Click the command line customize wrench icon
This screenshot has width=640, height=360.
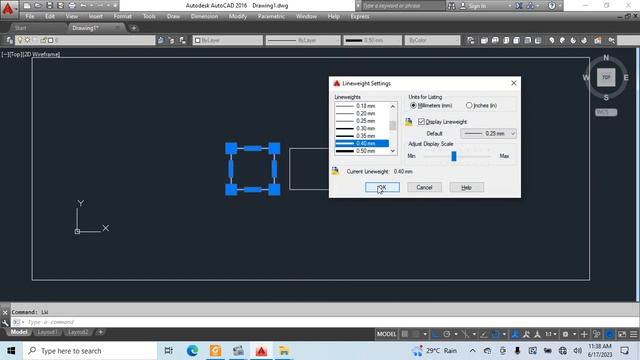[5, 322]
